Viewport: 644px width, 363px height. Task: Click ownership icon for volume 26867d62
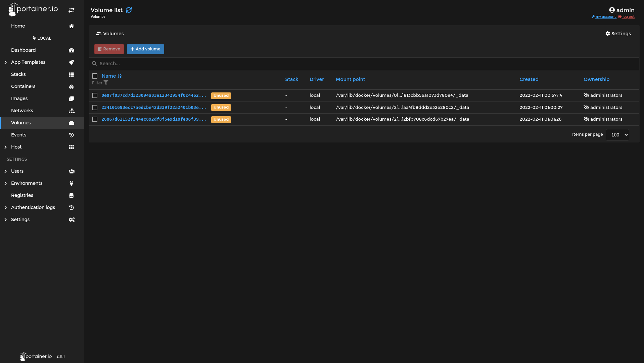coord(586,119)
